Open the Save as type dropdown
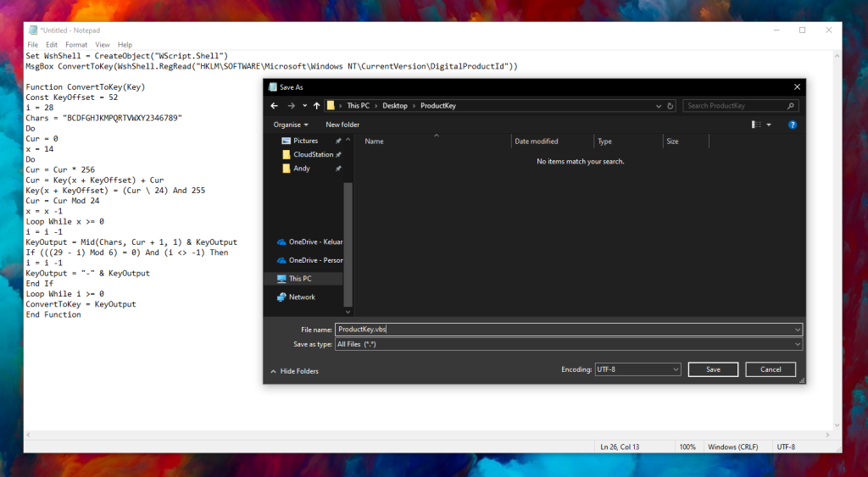The width and height of the screenshot is (868, 477). [x=569, y=344]
